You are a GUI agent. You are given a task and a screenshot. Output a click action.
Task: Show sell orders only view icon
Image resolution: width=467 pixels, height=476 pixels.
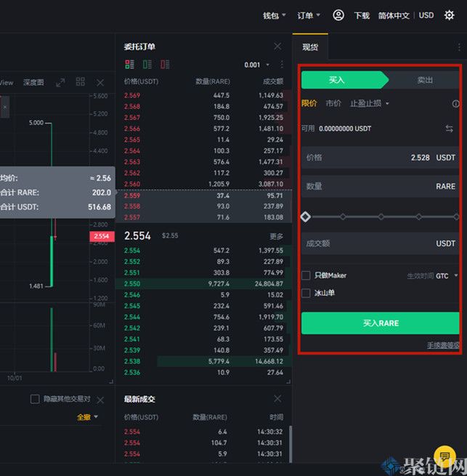[x=165, y=65]
